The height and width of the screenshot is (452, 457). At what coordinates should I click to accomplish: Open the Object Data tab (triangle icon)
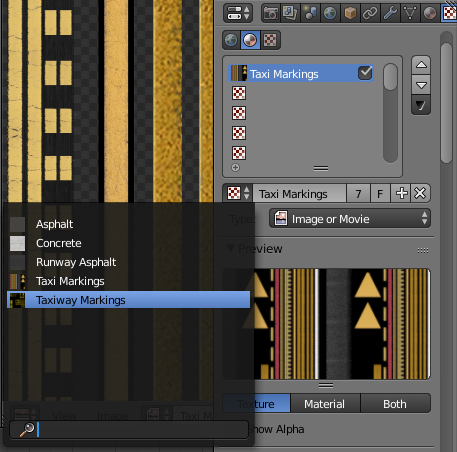(x=410, y=13)
